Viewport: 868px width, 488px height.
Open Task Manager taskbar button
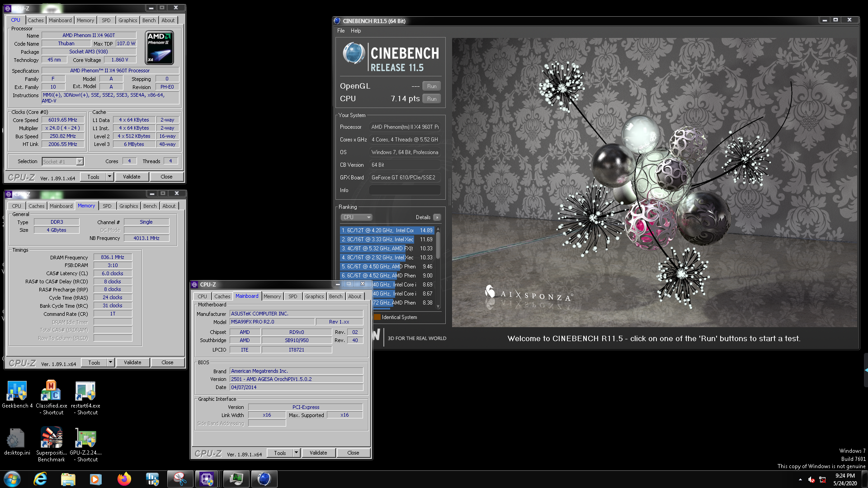(x=236, y=479)
